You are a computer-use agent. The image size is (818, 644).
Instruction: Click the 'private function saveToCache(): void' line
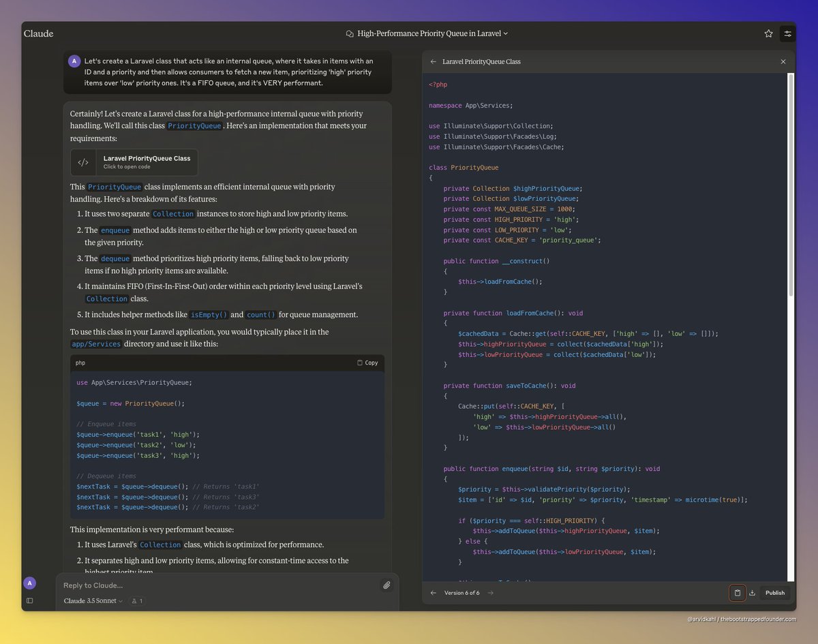click(509, 386)
